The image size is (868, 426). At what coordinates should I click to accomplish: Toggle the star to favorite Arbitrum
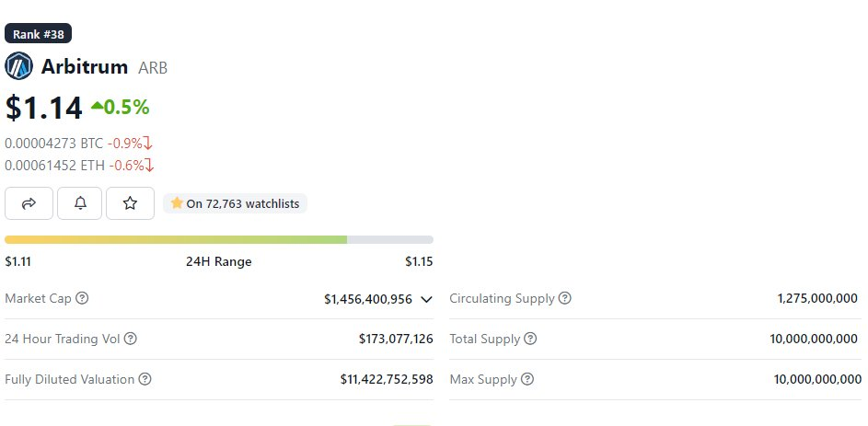[x=130, y=203]
